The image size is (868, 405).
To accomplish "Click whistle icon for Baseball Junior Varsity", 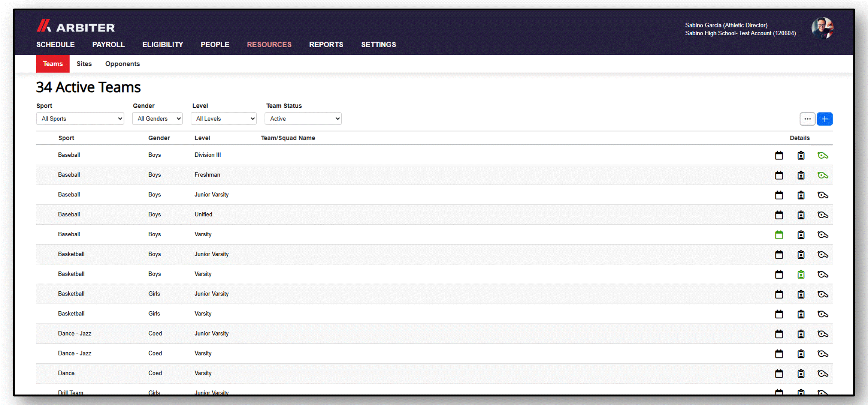I will pos(823,195).
